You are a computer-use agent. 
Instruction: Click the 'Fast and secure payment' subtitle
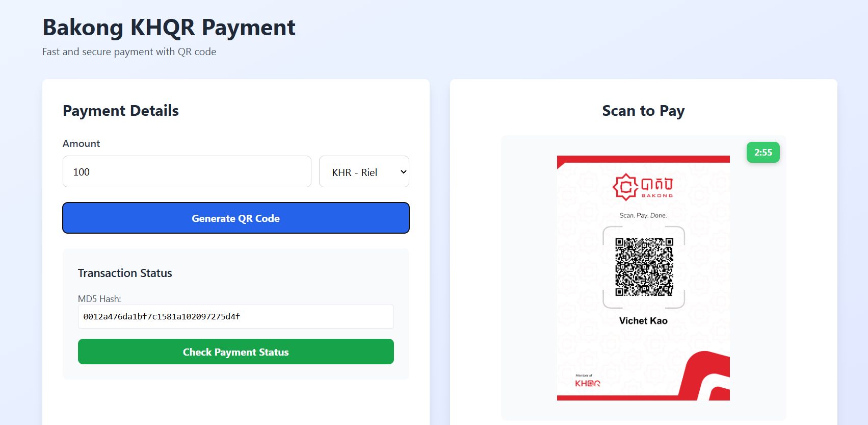(x=129, y=52)
